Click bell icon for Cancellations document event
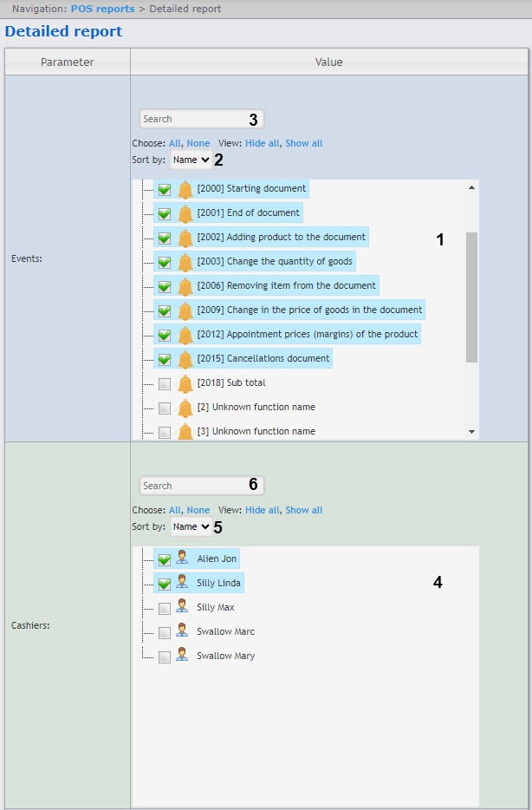 pyautogui.click(x=185, y=359)
